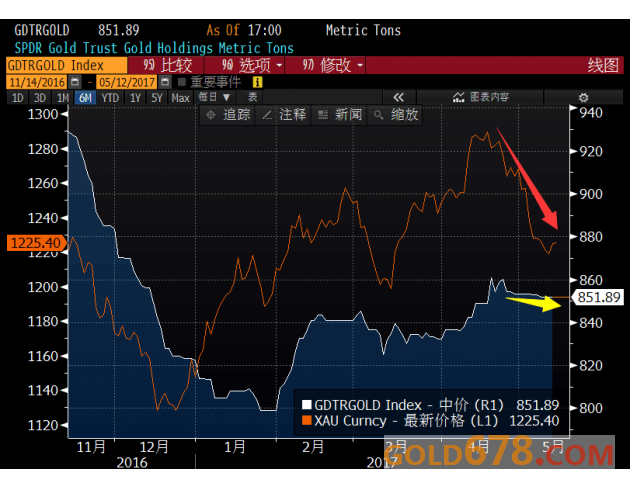Viewport: 630px width, 490px height.
Task: Select the YTD time range tab
Action: 110,98
